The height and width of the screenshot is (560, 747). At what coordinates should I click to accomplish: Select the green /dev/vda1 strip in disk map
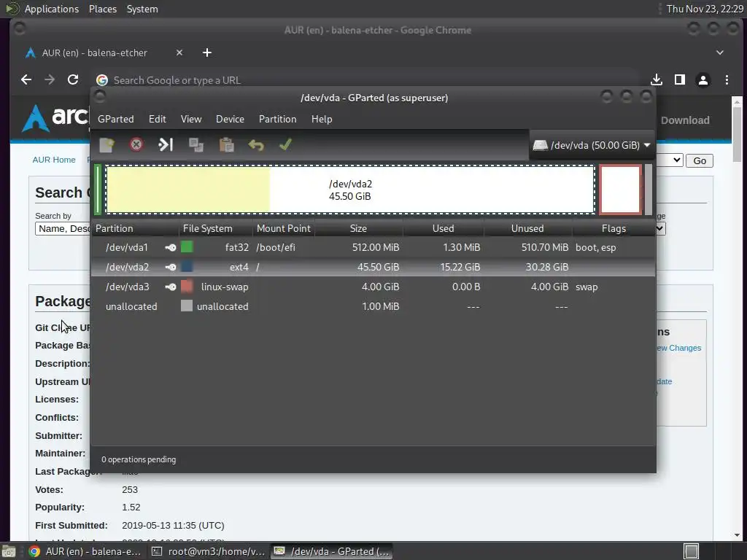[98, 190]
